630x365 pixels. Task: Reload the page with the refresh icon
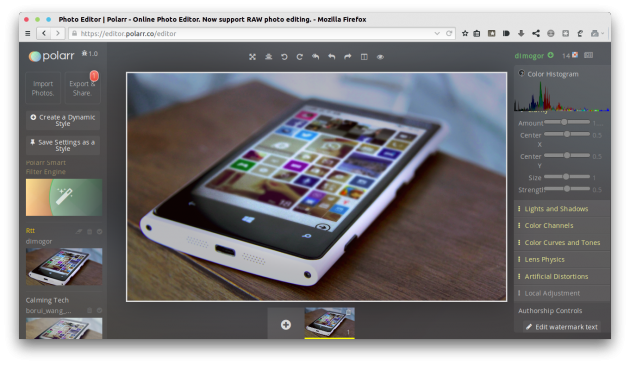tap(449, 33)
